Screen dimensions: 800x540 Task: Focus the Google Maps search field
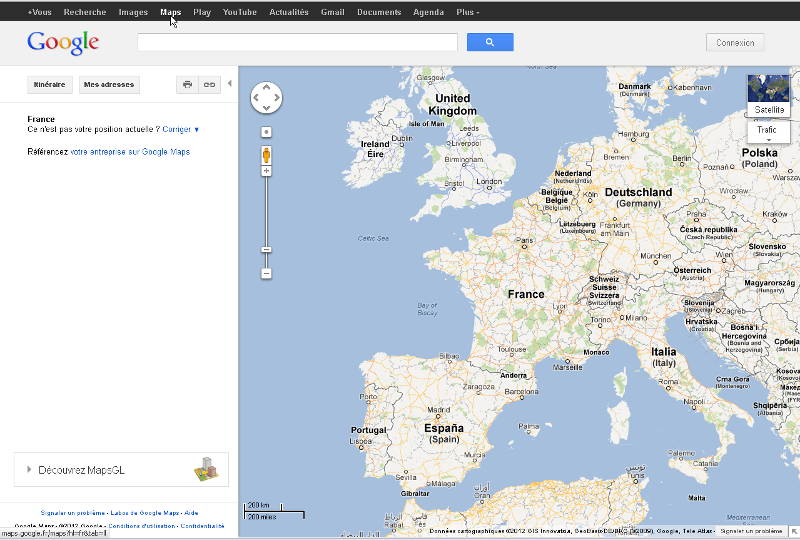click(x=297, y=42)
